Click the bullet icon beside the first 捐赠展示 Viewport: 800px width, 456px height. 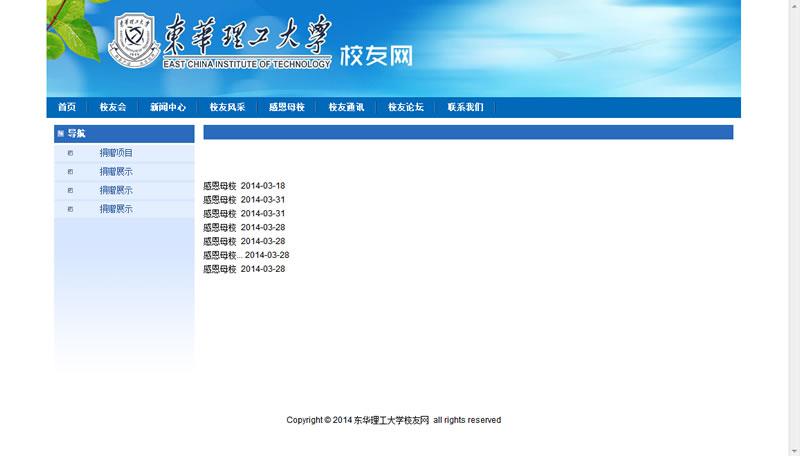click(x=70, y=172)
